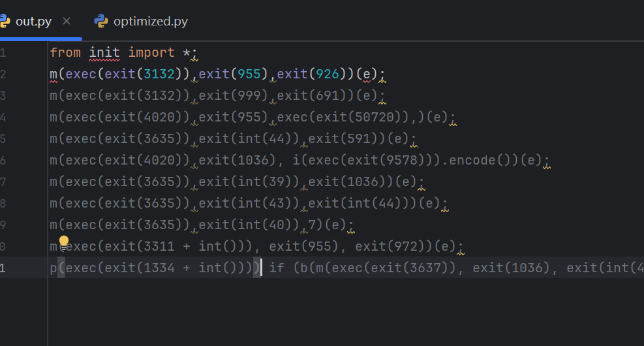Viewport: 644px width, 346px height.
Task: Click the Python icon on the optimized.py tab
Action: (101, 22)
